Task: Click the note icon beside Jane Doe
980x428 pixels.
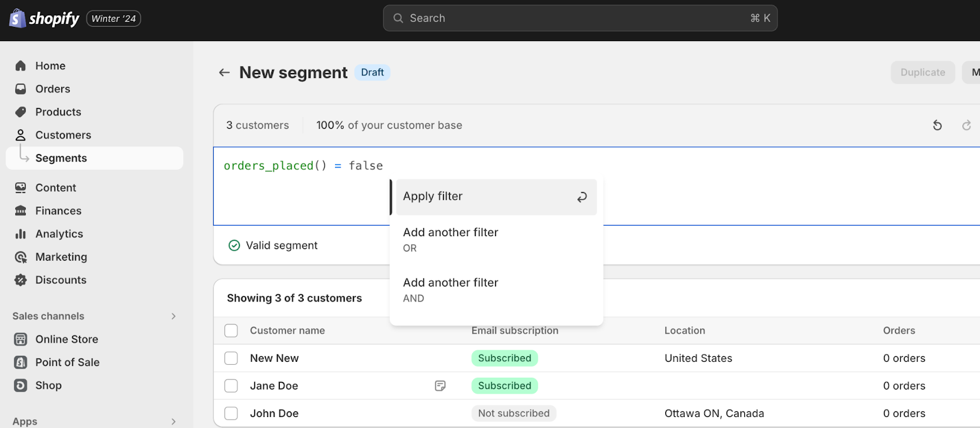Action: coord(440,386)
